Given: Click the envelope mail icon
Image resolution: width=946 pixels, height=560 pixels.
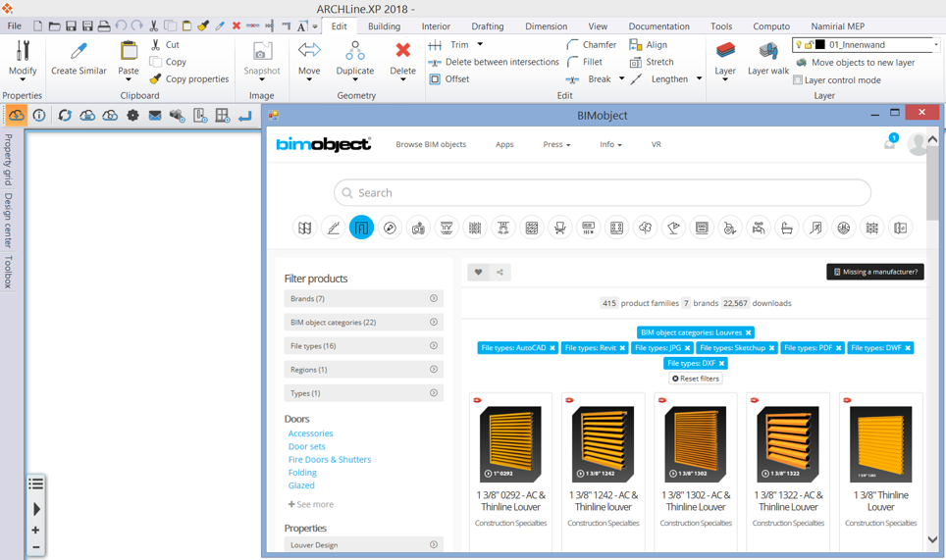Looking at the screenshot, I should 155,115.
